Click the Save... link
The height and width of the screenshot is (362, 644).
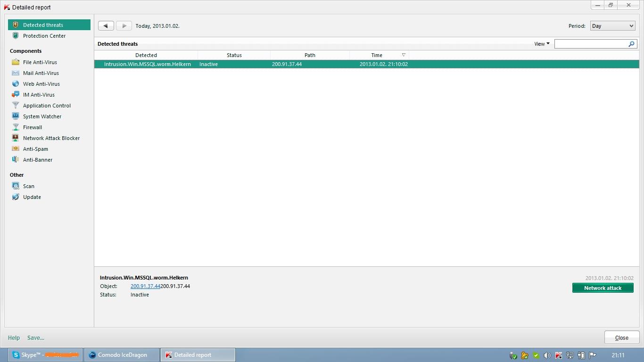tap(36, 338)
